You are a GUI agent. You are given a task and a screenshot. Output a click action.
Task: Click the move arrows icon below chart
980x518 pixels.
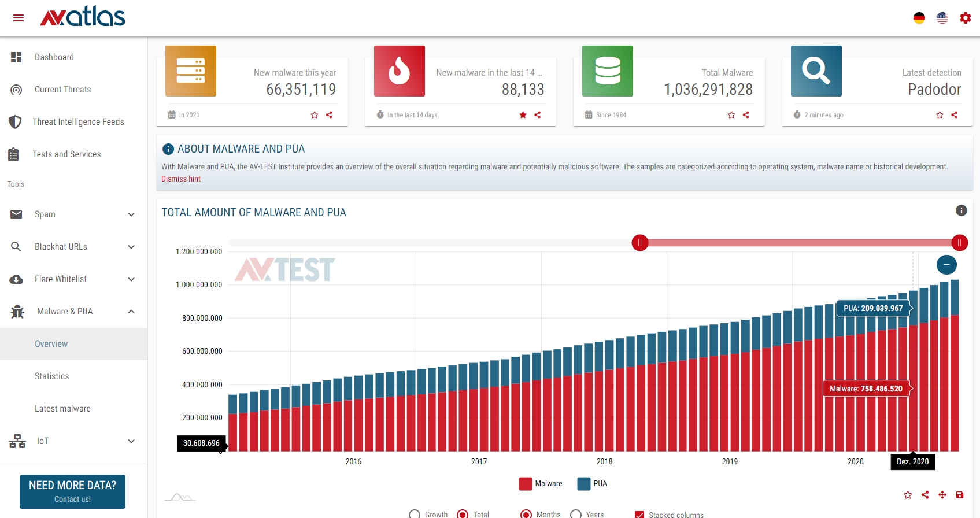(x=942, y=495)
